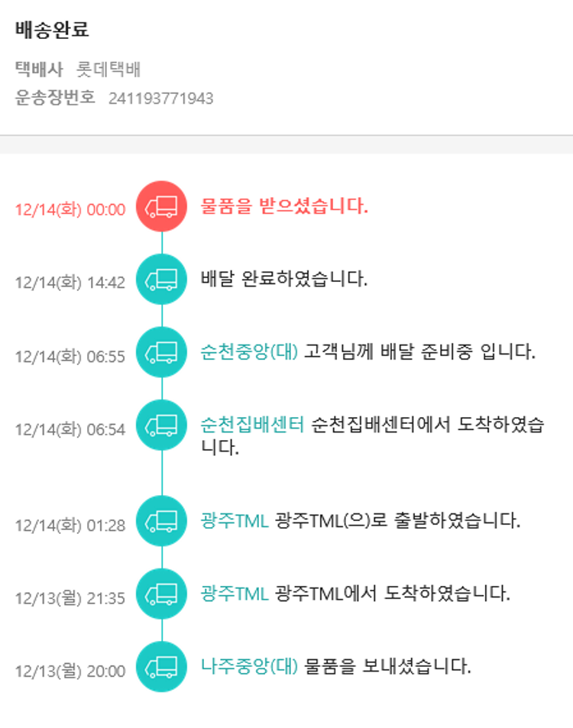Select the 12/14(화) 14:42 timestamp

70,283
